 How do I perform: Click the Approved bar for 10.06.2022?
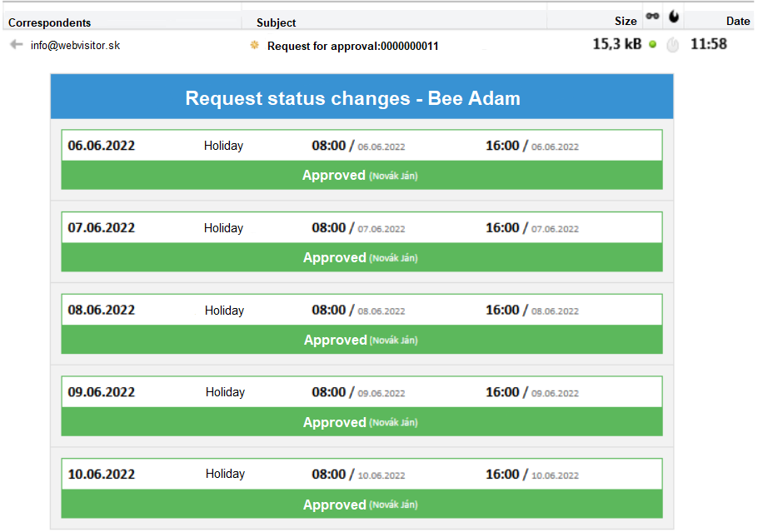(362, 505)
